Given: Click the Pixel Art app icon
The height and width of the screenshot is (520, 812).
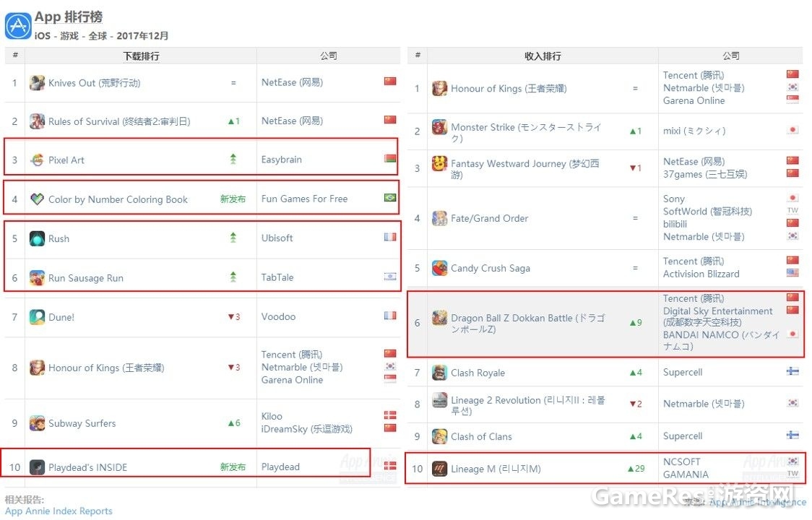Looking at the screenshot, I should coord(37,160).
